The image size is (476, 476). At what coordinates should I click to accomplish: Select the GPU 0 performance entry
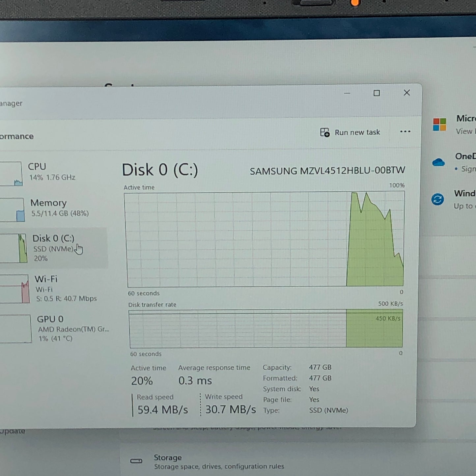54,328
